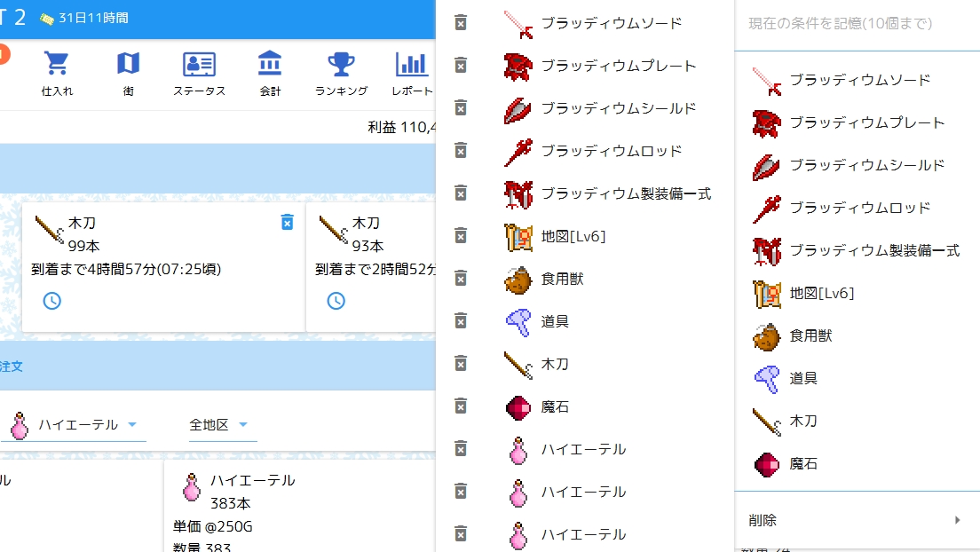Image resolution: width=980 pixels, height=552 pixels.
Task: Expand the 削除 submenu arrow
Action: click(957, 520)
